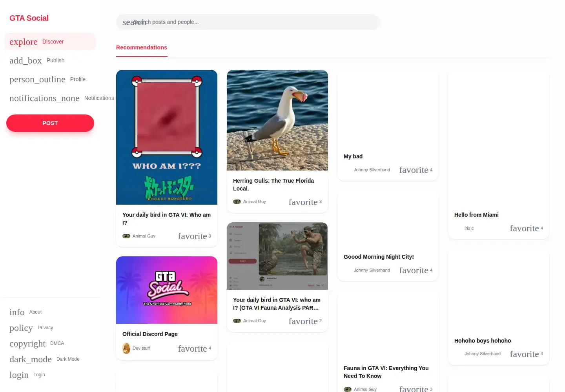Open the DMCA link text
The width and height of the screenshot is (565, 392).
[57, 343]
